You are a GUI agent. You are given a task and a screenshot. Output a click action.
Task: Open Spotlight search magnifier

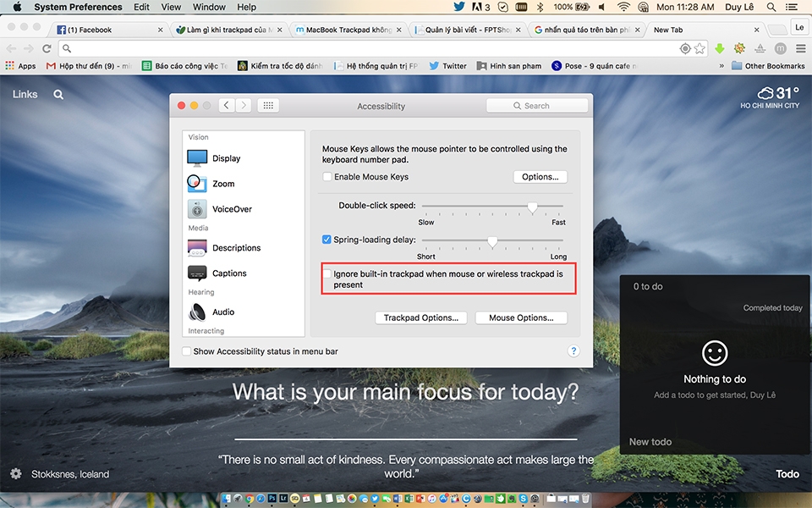[x=771, y=7]
